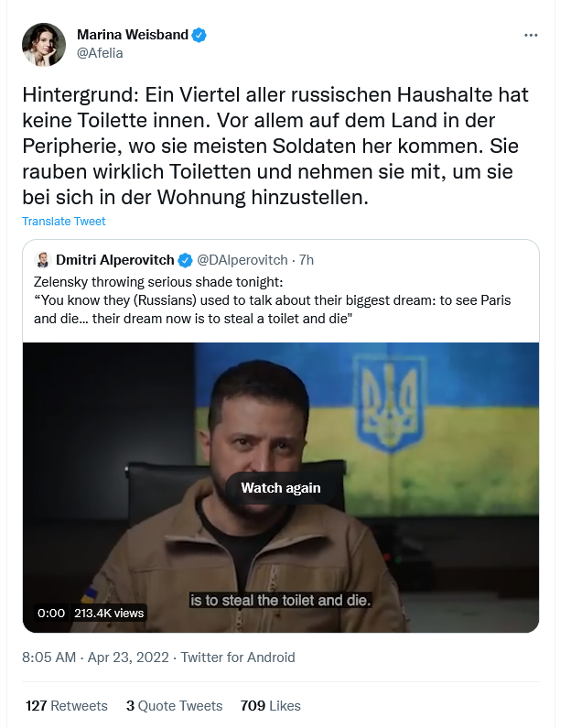Open the quoted tweet text about Zelensky
The width and height of the screenshot is (571, 728).
(x=273, y=300)
